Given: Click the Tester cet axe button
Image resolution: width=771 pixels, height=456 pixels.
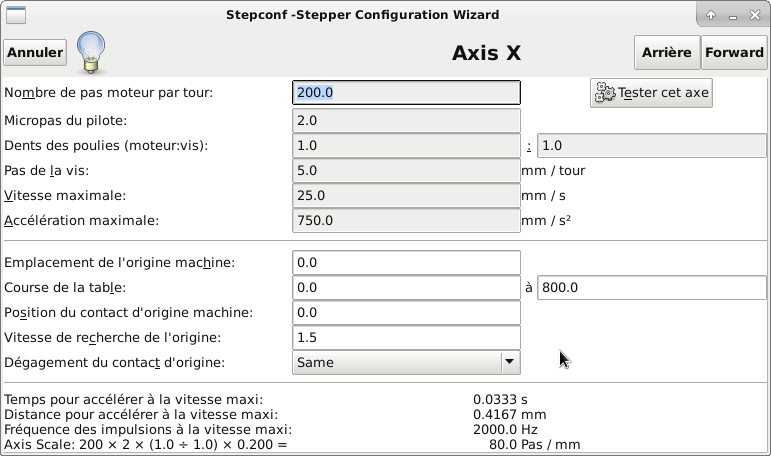Looking at the screenshot, I should 651,92.
